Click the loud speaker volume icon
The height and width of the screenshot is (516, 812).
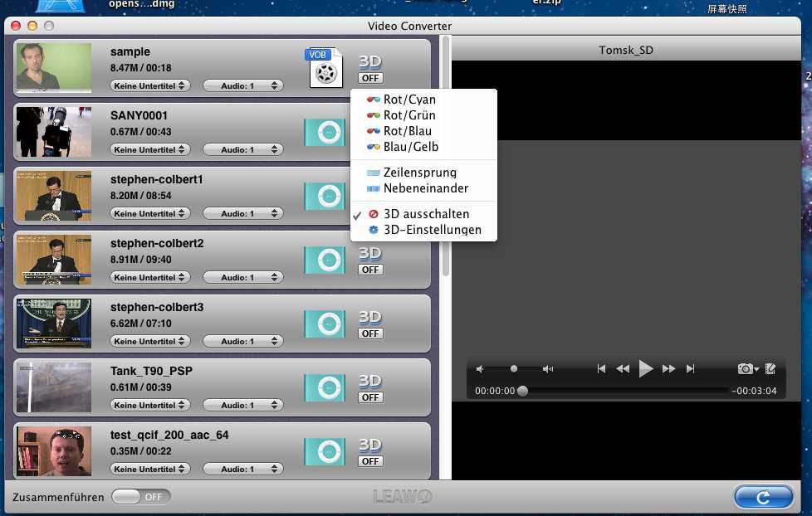click(547, 369)
